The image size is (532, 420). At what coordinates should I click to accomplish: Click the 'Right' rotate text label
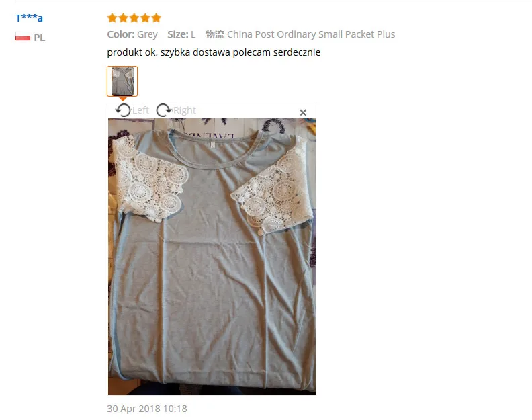[x=185, y=110]
